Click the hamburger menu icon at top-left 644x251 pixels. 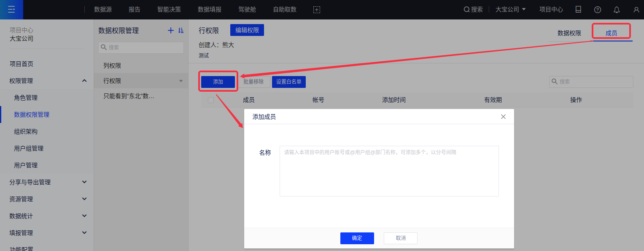point(11,9)
